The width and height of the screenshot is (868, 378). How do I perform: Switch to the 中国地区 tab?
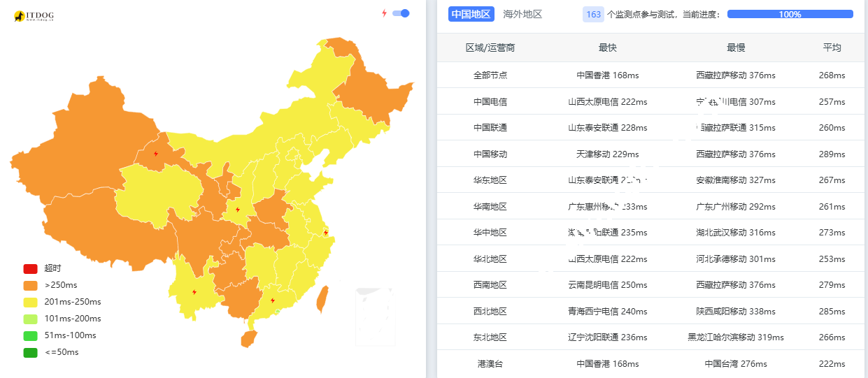pos(471,14)
